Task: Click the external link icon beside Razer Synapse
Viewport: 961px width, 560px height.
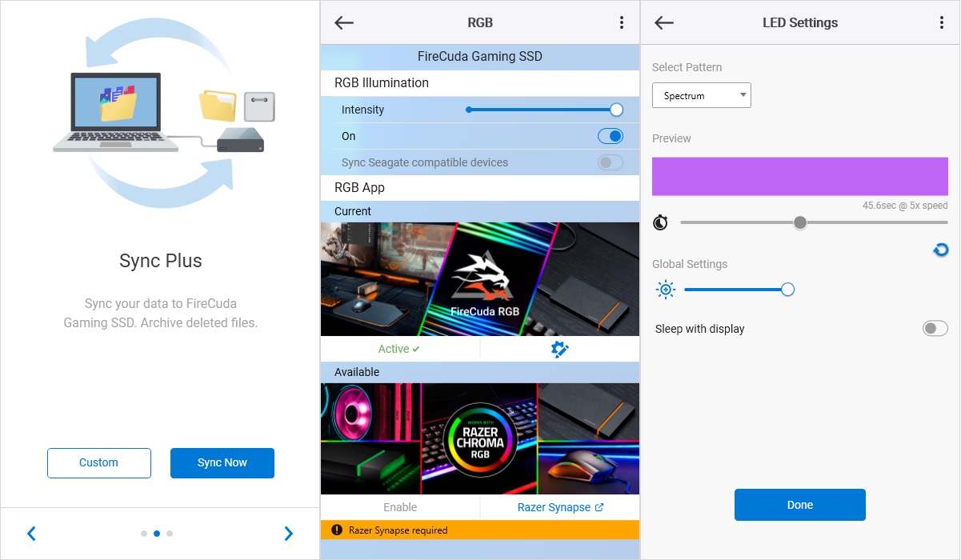Action: (599, 507)
